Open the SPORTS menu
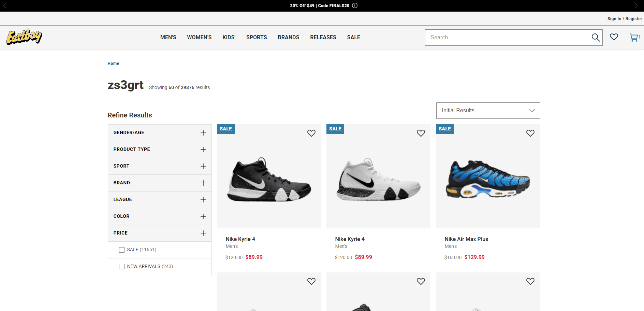Image resolution: width=644 pixels, height=311 pixels. [257, 38]
